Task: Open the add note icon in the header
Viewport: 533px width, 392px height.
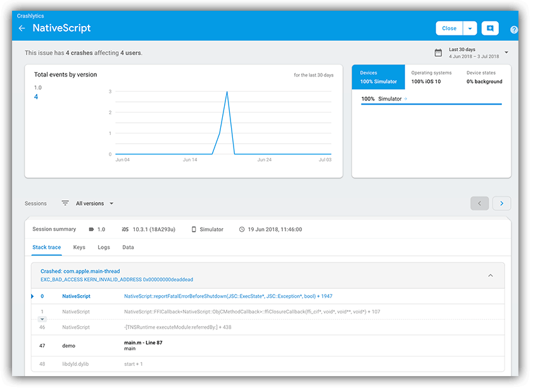Action: (489, 28)
